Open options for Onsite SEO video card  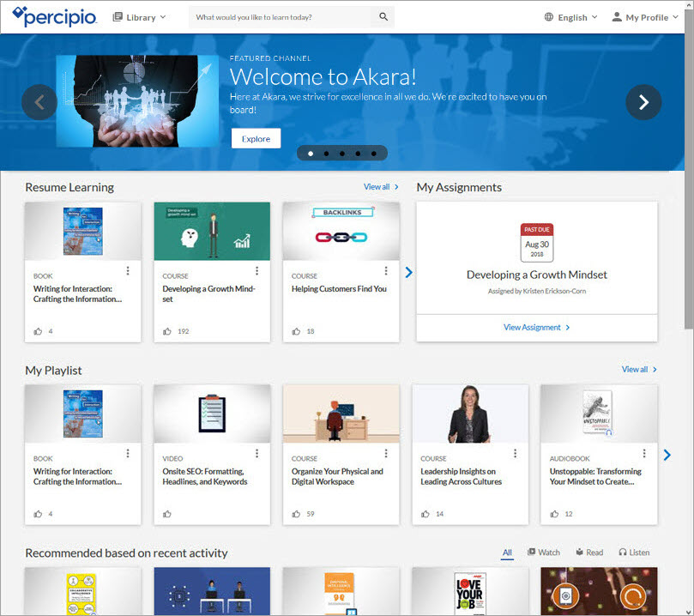(256, 453)
